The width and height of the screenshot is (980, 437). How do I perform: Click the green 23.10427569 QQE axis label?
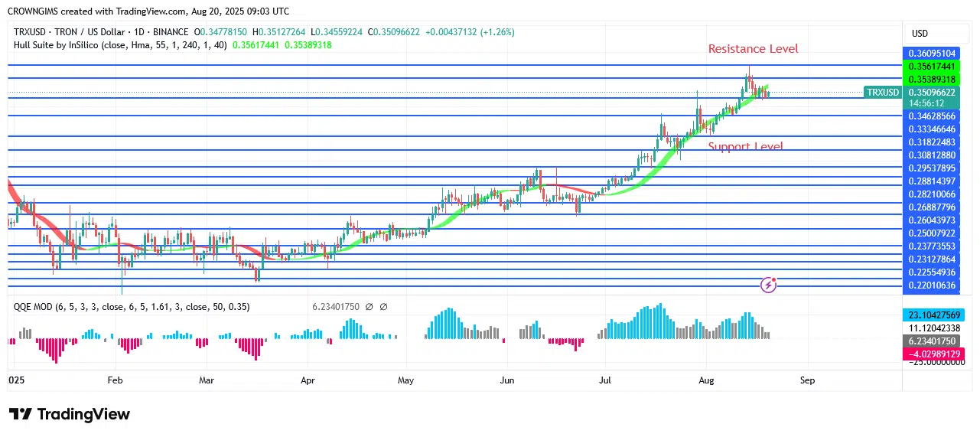point(934,315)
